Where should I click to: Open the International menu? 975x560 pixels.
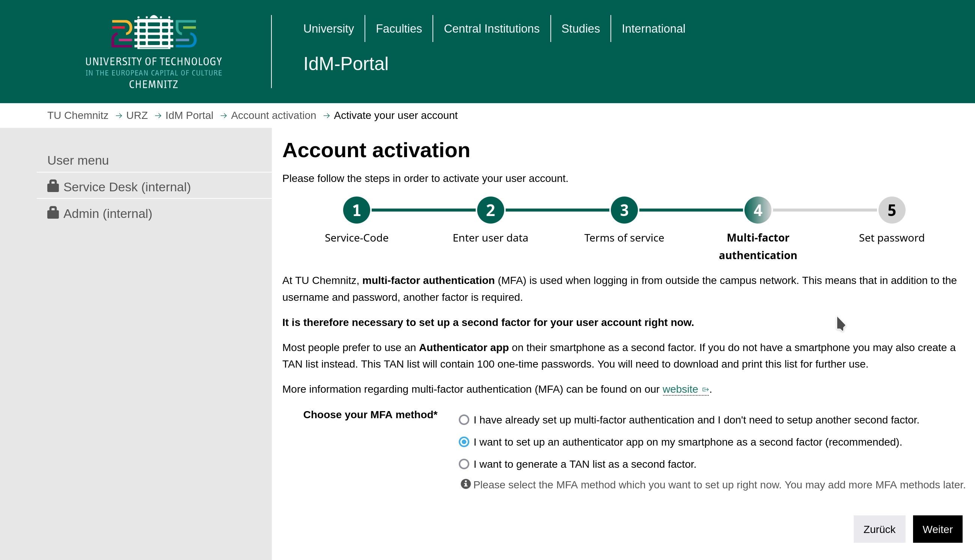[x=653, y=29]
